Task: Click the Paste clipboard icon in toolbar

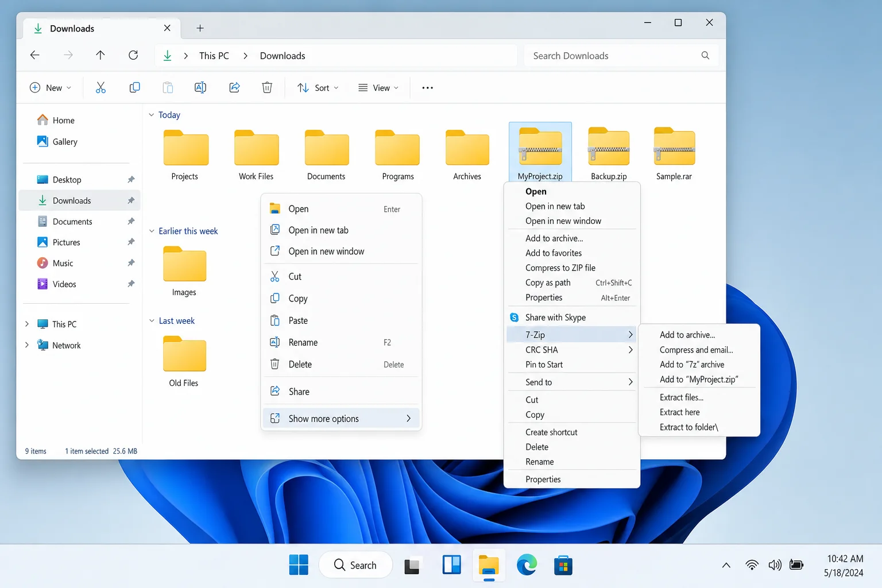Action: (168, 87)
